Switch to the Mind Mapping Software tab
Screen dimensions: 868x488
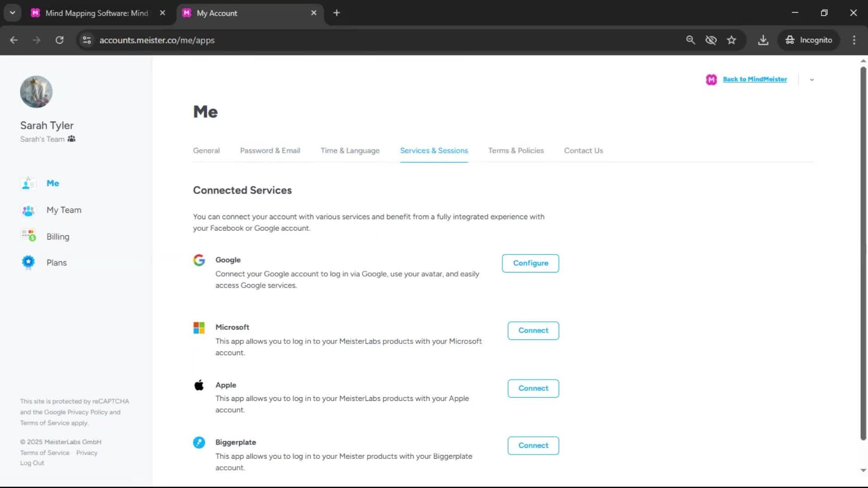pyautogui.click(x=97, y=13)
